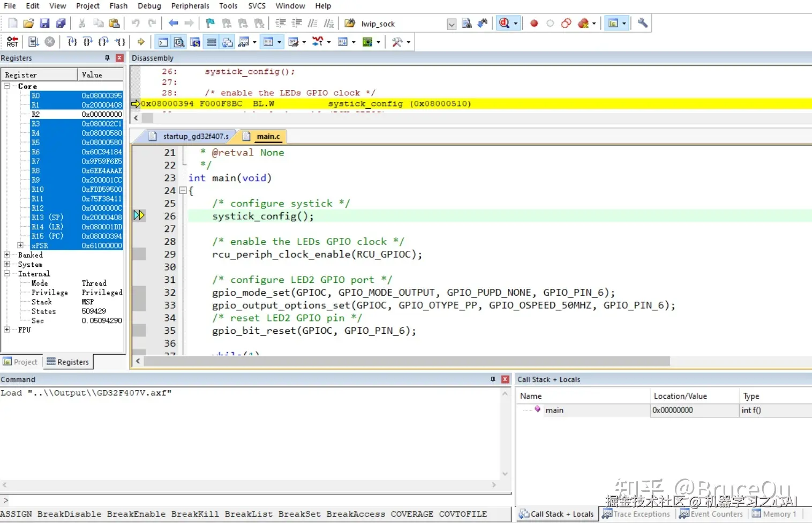
Task: Toggle the Disassembly Window button
Action: (179, 42)
